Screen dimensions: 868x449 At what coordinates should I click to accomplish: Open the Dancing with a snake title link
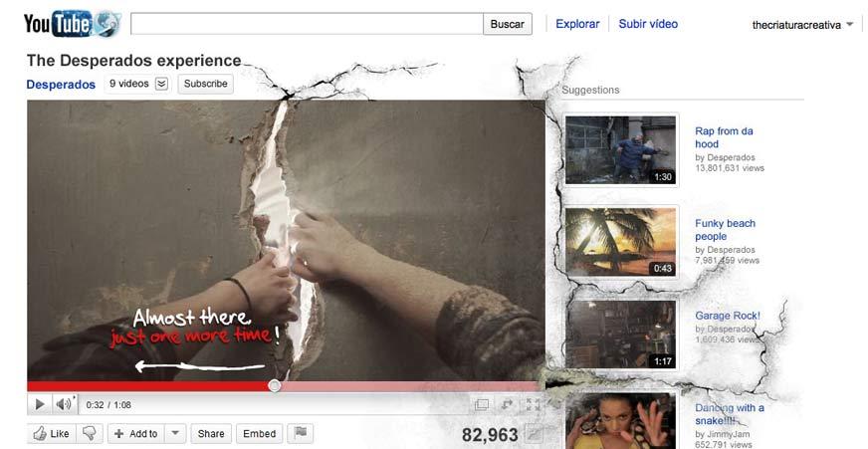(x=729, y=414)
